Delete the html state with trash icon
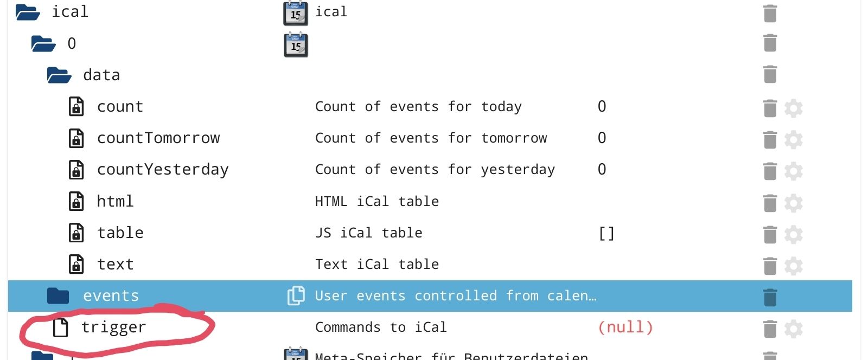868x360 pixels. (770, 203)
